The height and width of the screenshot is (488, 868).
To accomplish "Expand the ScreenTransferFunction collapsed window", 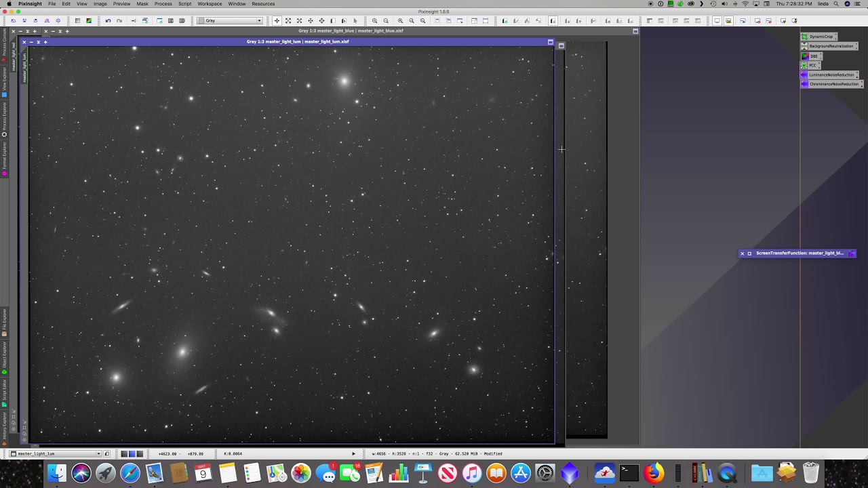I will click(x=749, y=253).
